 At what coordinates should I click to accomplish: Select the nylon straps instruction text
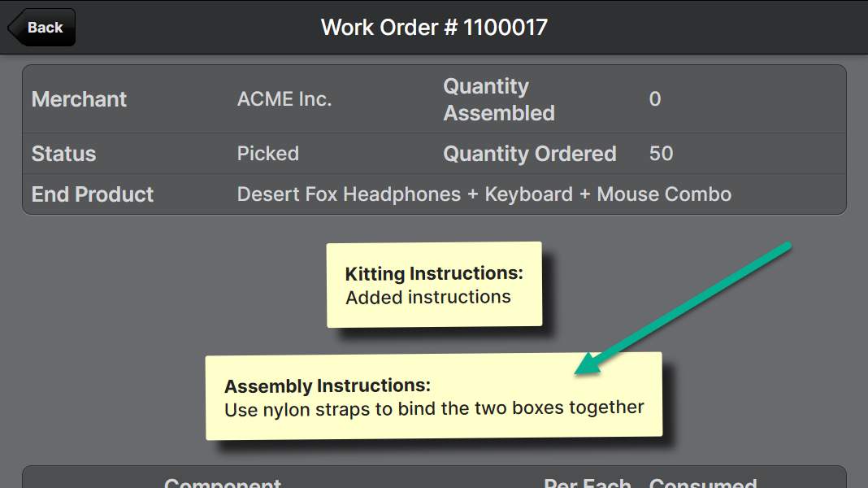point(434,408)
